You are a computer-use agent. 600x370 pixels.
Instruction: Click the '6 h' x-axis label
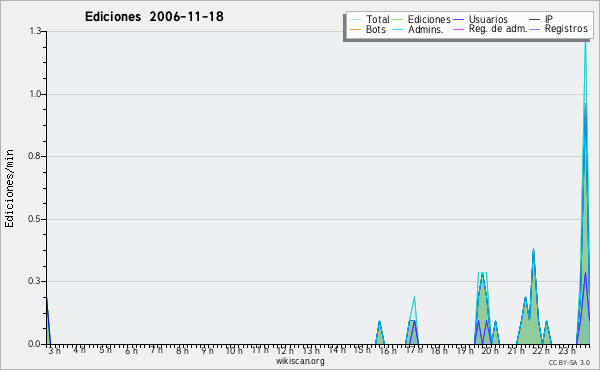coord(131,351)
